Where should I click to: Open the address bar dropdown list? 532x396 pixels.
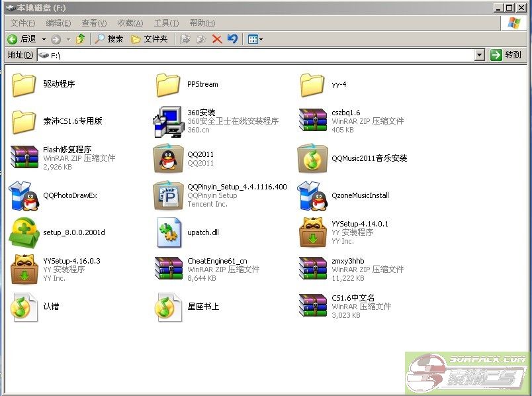480,54
